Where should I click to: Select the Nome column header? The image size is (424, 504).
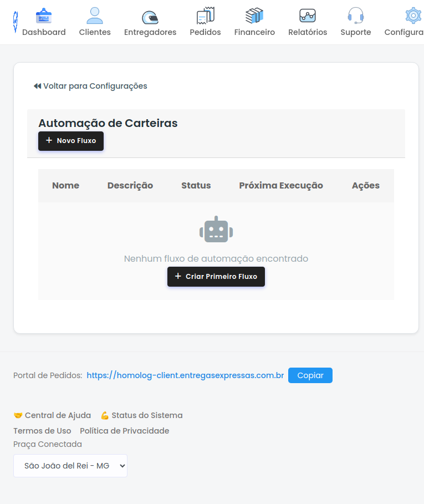(65, 185)
